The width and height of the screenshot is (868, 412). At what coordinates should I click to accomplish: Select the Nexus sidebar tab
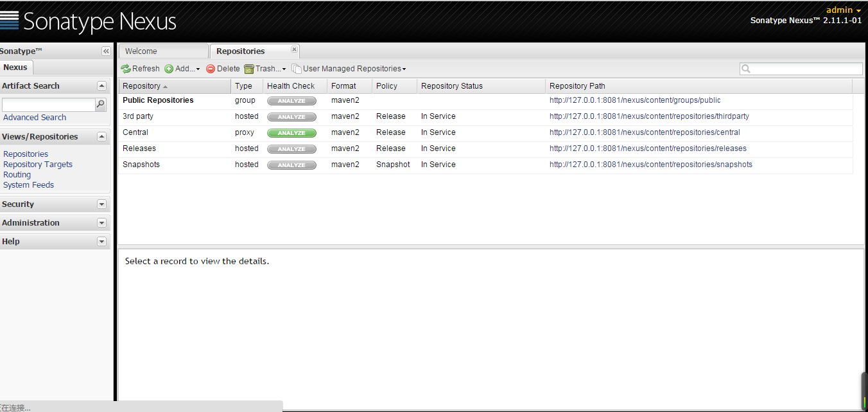pos(15,67)
